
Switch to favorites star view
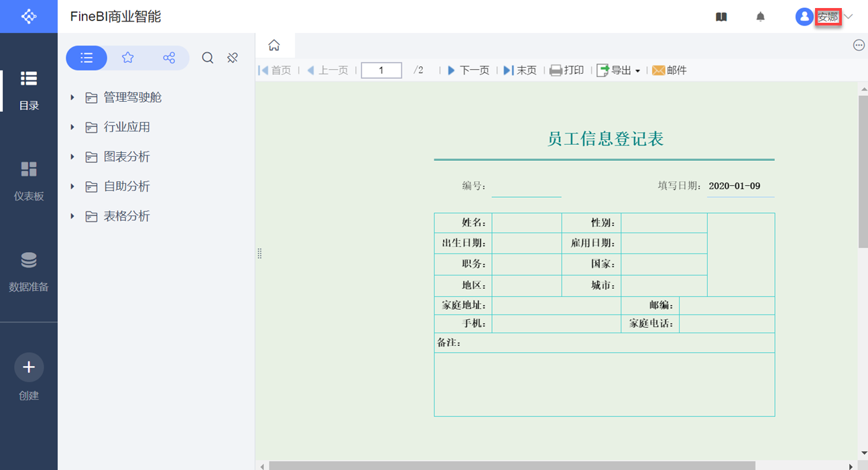[127, 58]
